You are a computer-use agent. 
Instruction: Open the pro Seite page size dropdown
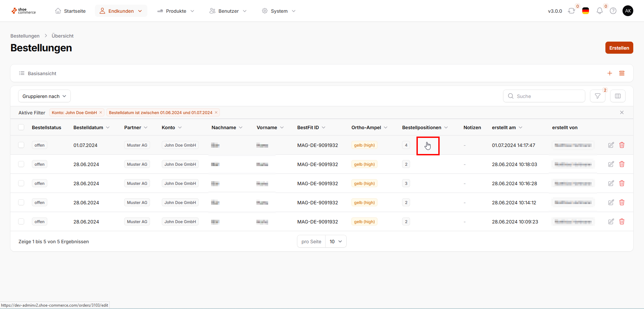[336, 242]
